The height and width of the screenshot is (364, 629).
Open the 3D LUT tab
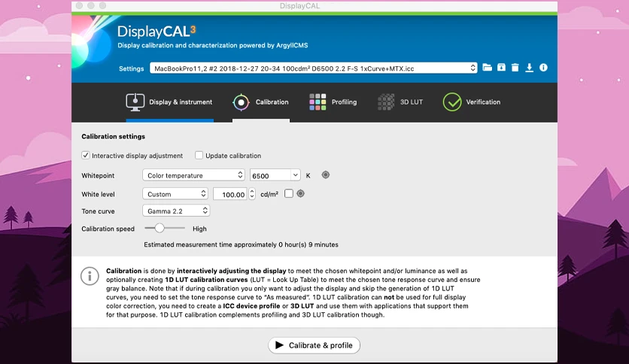(411, 102)
